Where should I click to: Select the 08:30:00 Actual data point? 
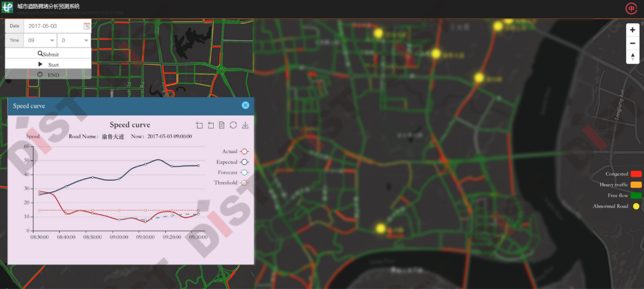(39, 192)
